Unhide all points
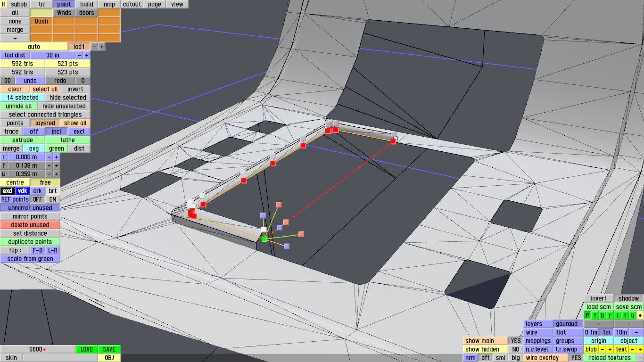644x362 pixels. (x=19, y=106)
